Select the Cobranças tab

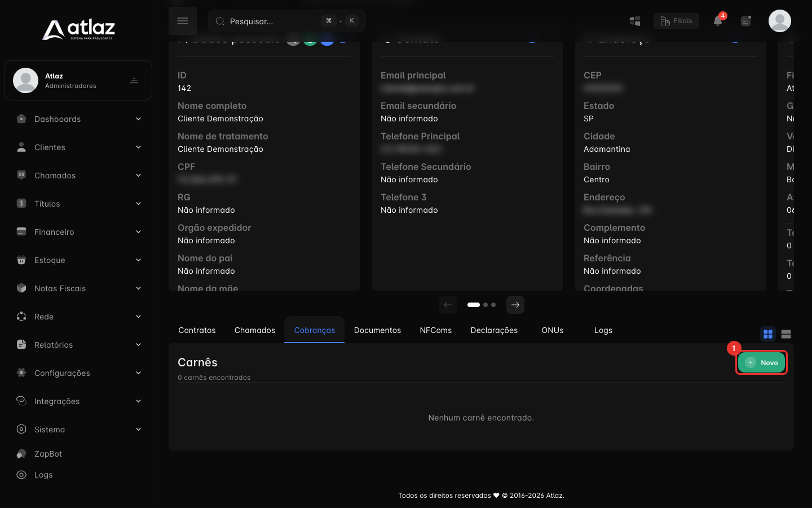315,330
